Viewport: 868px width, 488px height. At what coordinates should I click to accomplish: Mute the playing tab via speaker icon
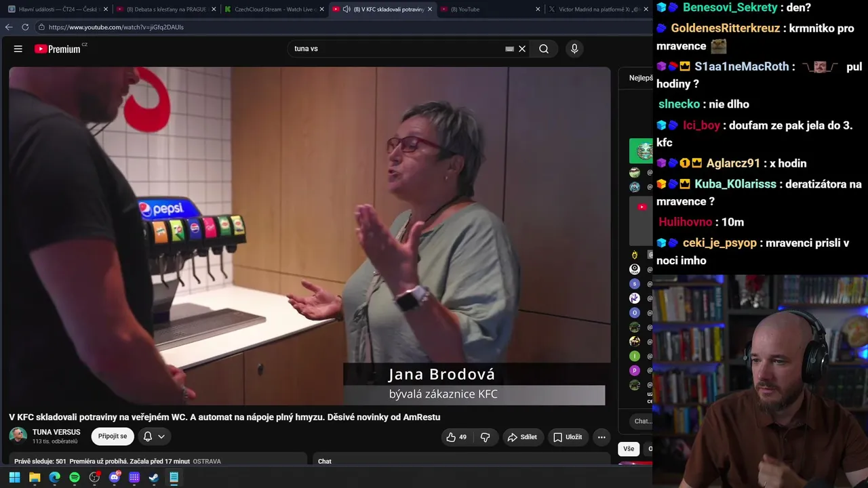coord(347,9)
